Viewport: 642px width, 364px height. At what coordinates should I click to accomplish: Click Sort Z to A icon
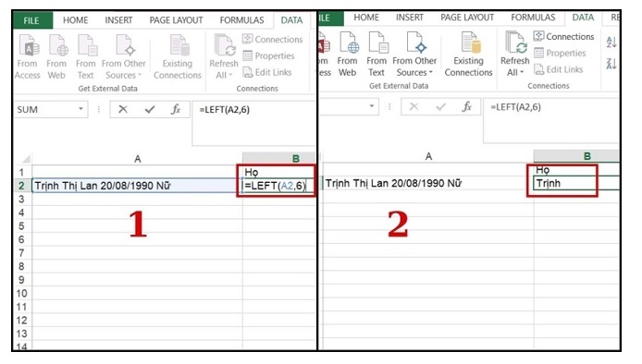click(611, 64)
